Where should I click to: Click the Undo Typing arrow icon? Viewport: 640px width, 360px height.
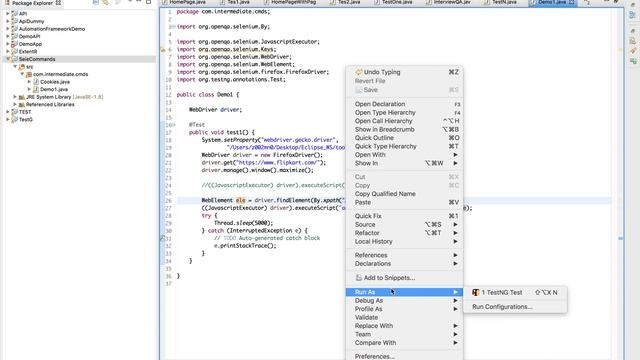pos(359,72)
